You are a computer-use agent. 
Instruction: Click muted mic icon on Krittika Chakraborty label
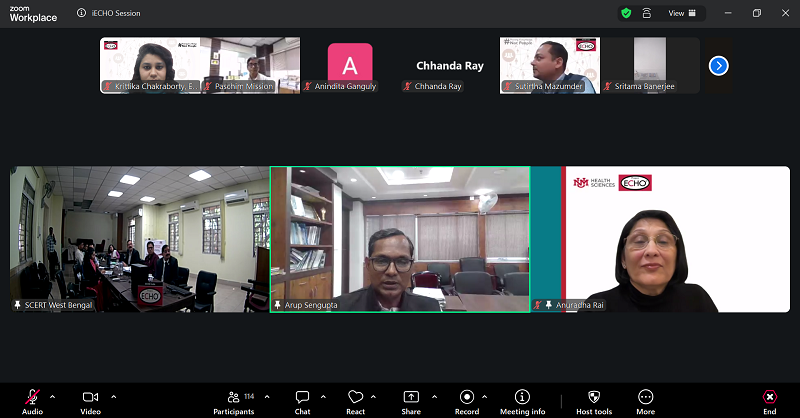click(108, 86)
